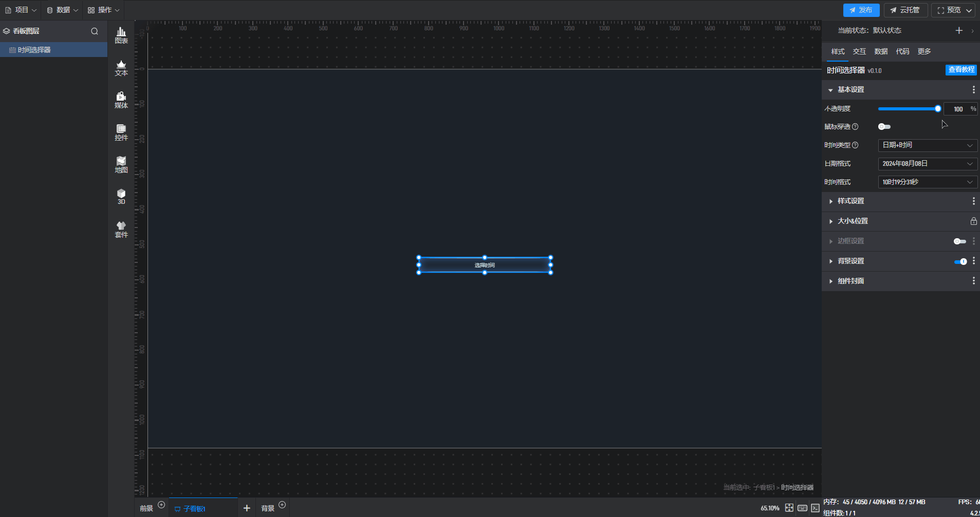980x517 pixels.
Task: Click the plus circle next to 背景
Action: [x=282, y=505]
